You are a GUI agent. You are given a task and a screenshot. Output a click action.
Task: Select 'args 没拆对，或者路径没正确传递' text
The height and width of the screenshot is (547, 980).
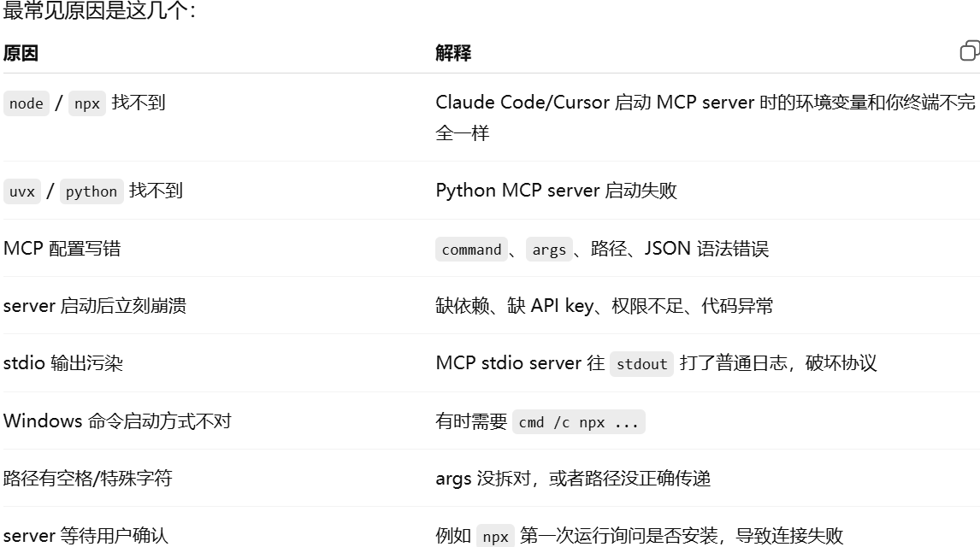(x=573, y=479)
